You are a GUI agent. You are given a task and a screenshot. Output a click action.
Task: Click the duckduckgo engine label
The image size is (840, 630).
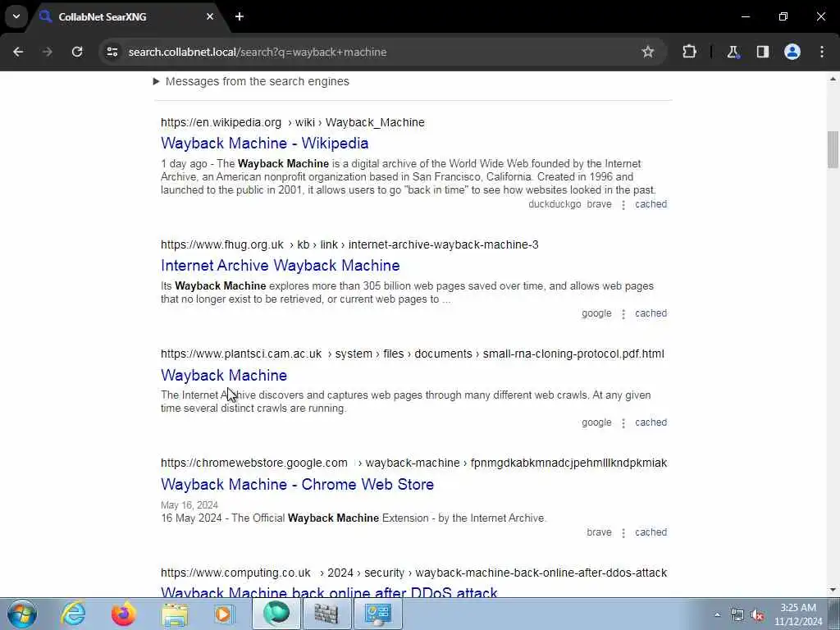(x=555, y=204)
